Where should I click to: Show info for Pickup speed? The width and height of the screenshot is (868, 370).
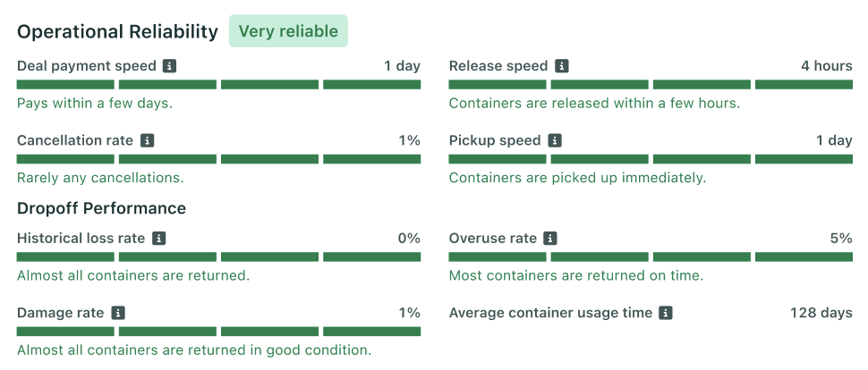554,140
